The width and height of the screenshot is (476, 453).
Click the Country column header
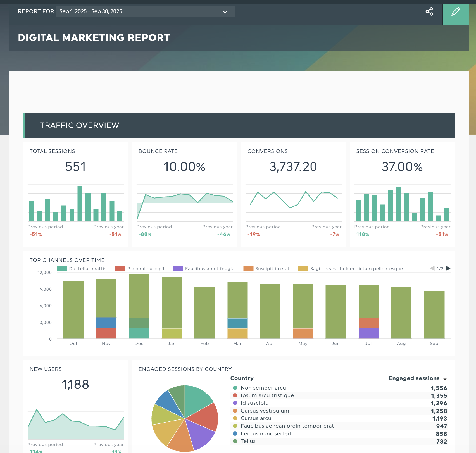242,378
